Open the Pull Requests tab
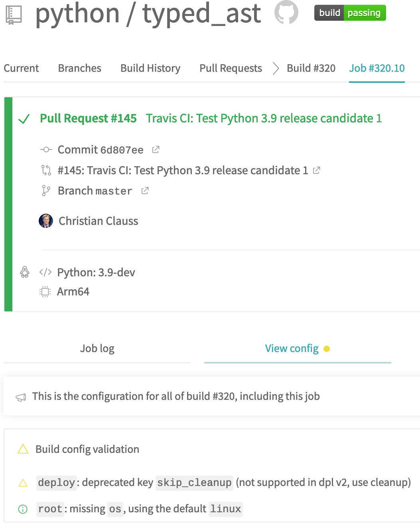 (231, 68)
